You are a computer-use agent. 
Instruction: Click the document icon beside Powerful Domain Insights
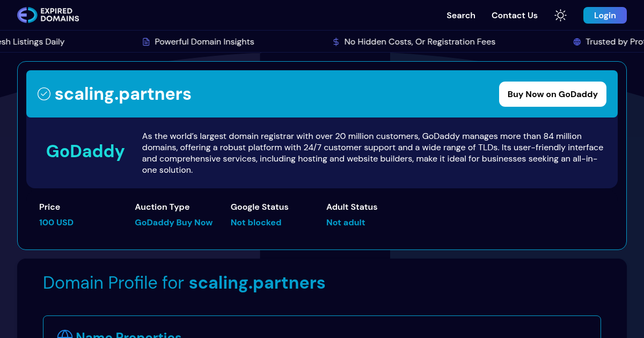[x=145, y=41]
